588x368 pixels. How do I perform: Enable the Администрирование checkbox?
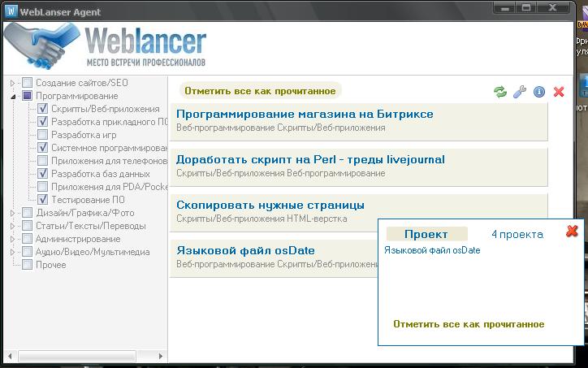(x=27, y=239)
